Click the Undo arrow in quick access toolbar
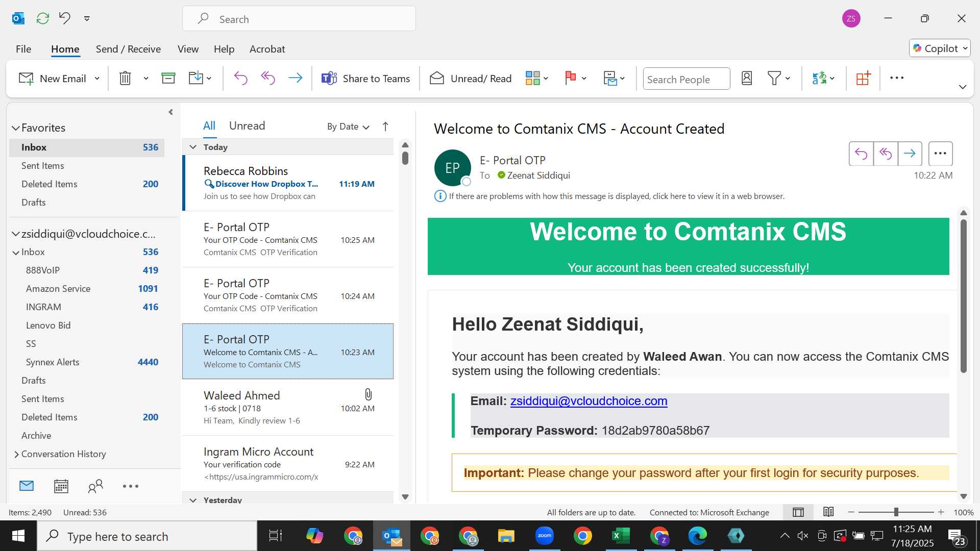 click(65, 18)
